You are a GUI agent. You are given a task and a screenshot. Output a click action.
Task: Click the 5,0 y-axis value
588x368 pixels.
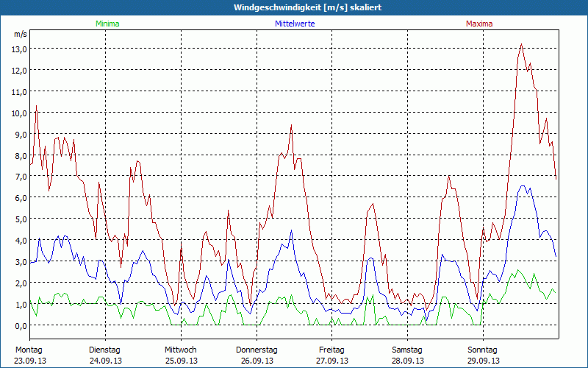[x=21, y=219]
